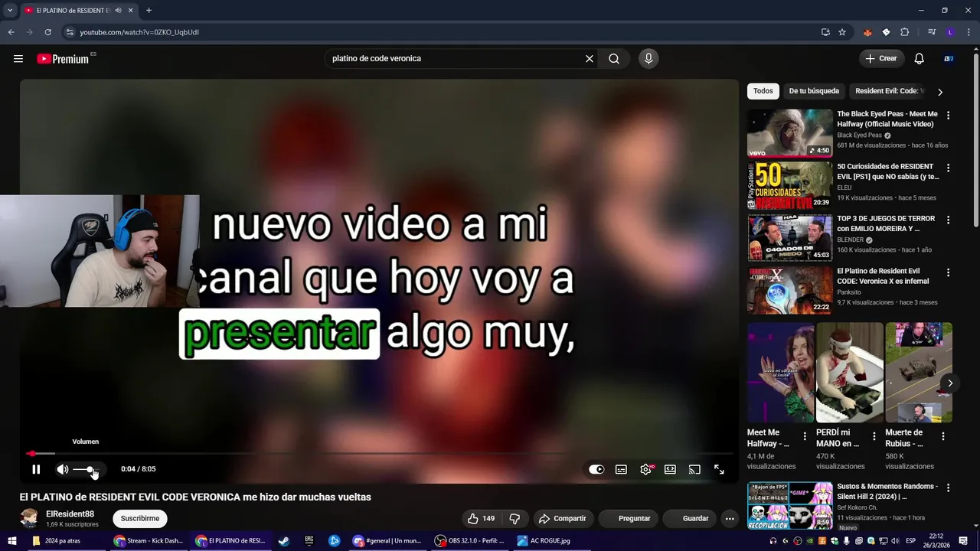The height and width of the screenshot is (551, 980).
Task: Open the Meet Me Halfway short
Action: pos(780,373)
